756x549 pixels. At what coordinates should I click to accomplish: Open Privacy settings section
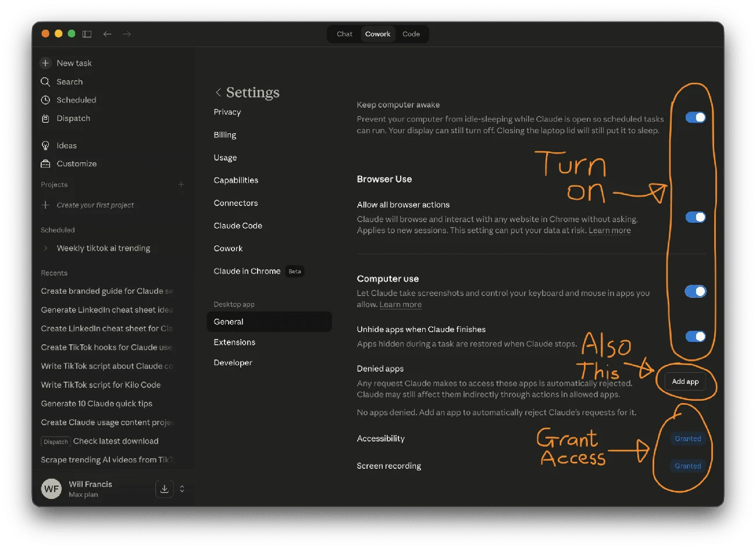227,112
